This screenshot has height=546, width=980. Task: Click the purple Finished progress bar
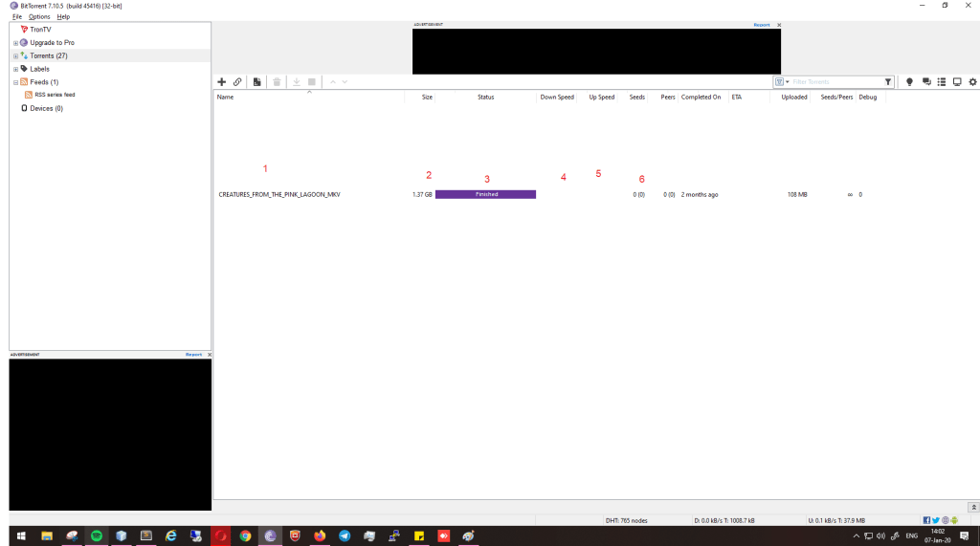pos(485,194)
